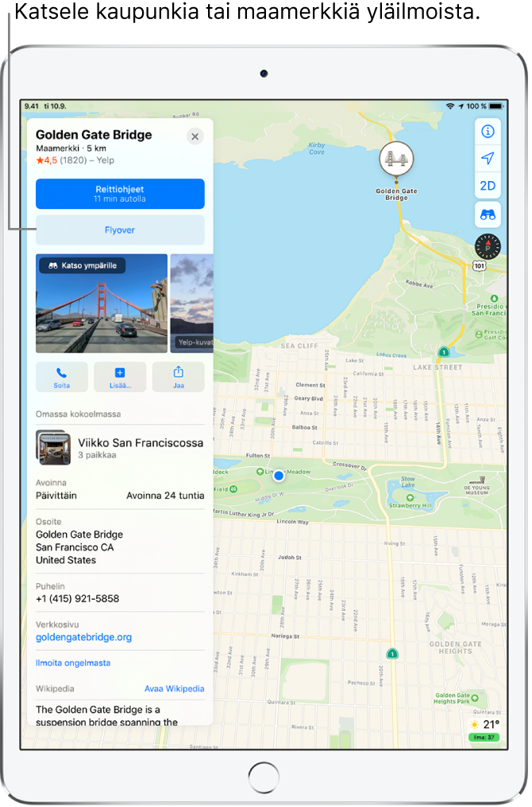Screen dimensions: 532x807
Task: Tap Highway 1 shield near Noriega St
Action: (392, 654)
